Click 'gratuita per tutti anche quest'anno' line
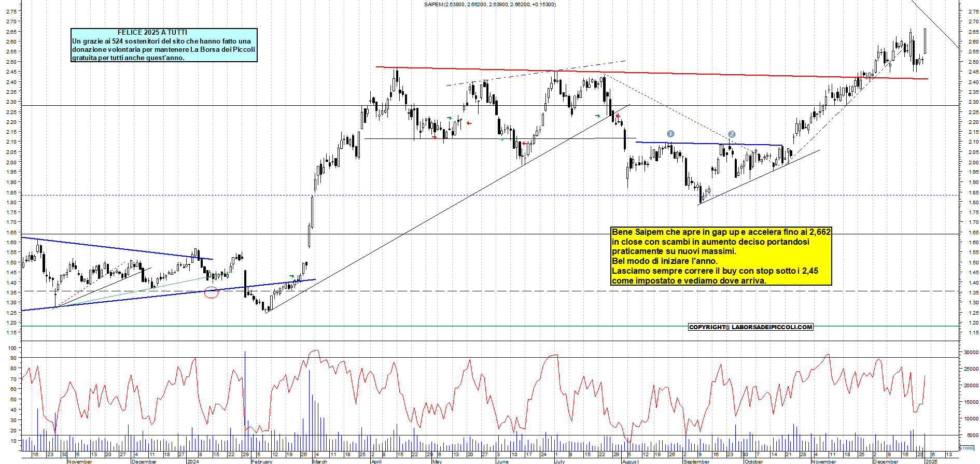980x464 pixels. [x=128, y=58]
